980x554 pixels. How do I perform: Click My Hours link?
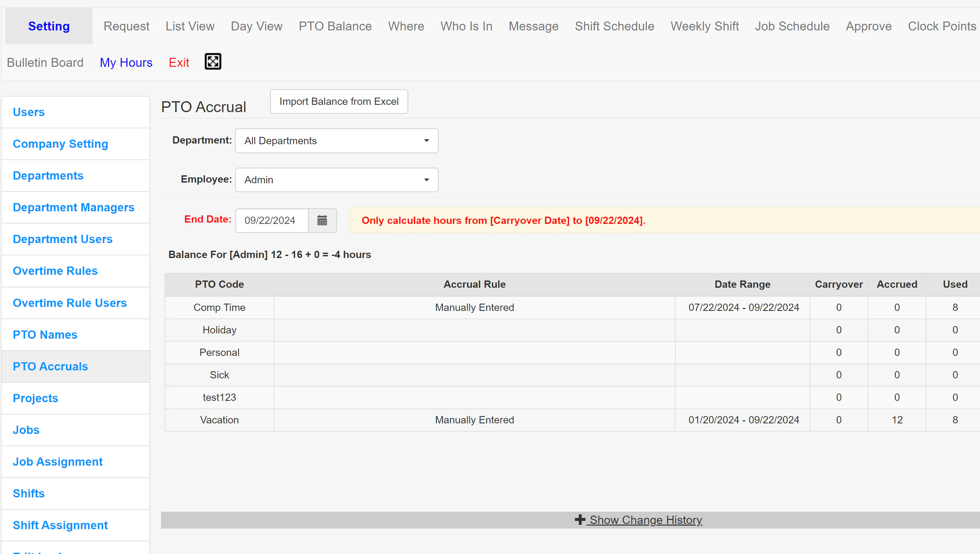126,63
